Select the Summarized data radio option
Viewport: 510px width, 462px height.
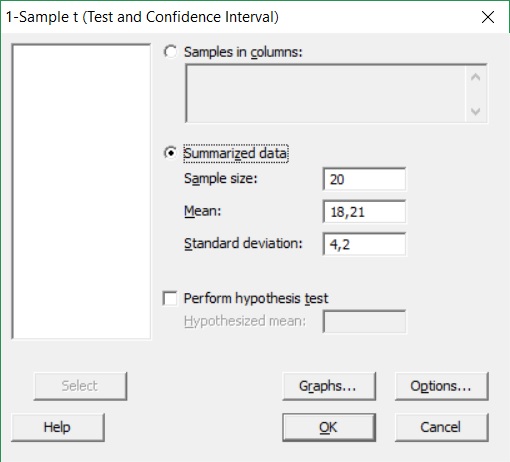(170, 153)
